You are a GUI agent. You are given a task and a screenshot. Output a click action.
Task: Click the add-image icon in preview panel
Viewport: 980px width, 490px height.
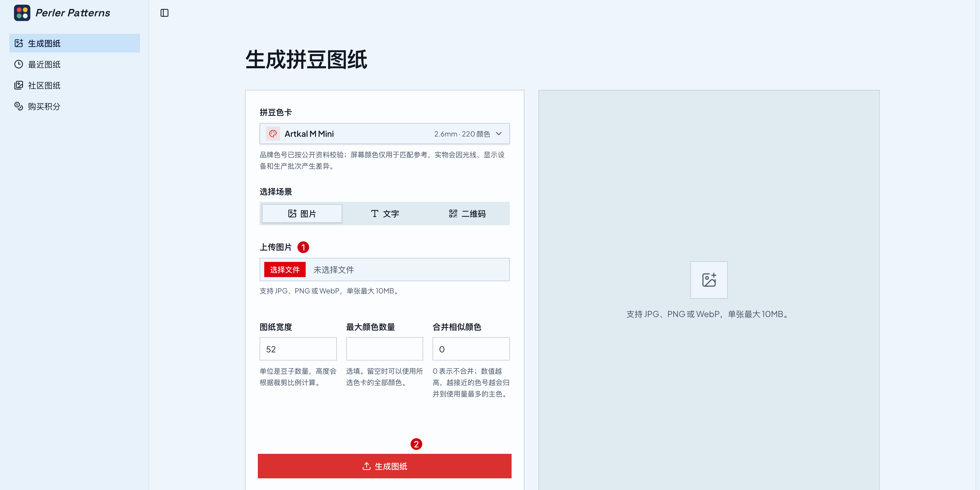[x=709, y=280]
